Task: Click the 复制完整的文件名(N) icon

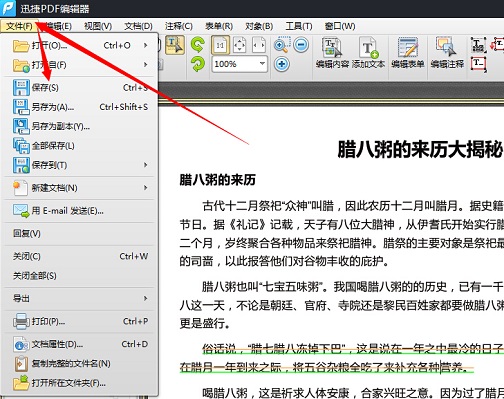Action: 21,364
